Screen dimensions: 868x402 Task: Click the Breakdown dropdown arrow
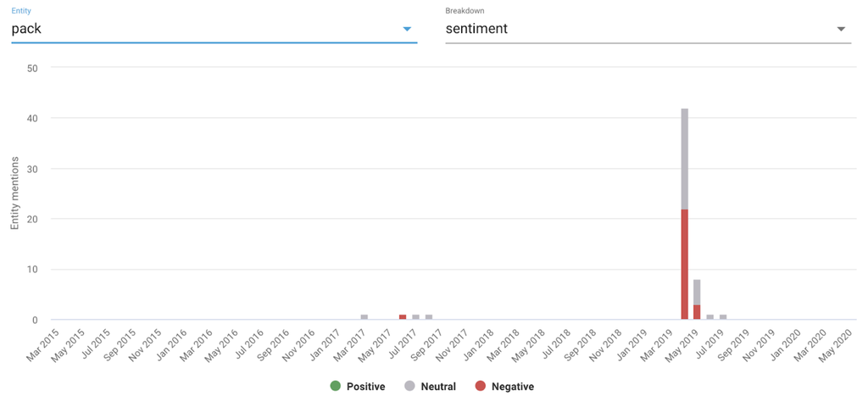(x=841, y=29)
